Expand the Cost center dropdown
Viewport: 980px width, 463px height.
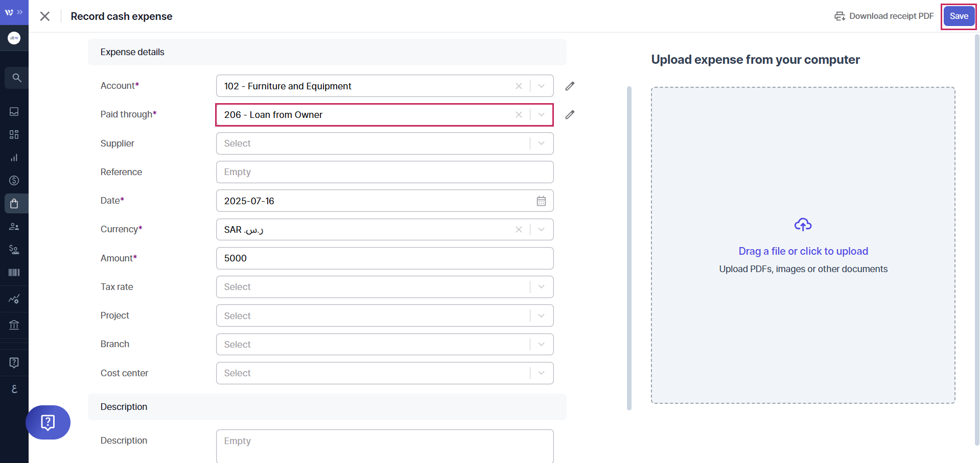tap(541, 373)
